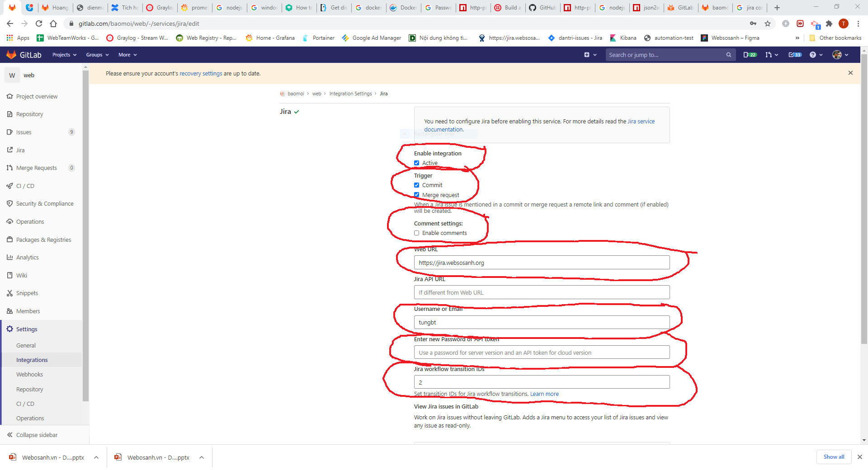Toggle the Commit trigger checkbox
The height and width of the screenshot is (470, 868).
[x=416, y=185]
